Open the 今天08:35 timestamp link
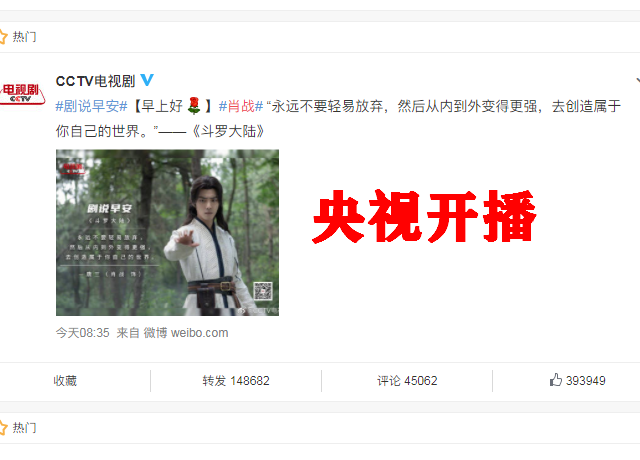 coord(82,333)
